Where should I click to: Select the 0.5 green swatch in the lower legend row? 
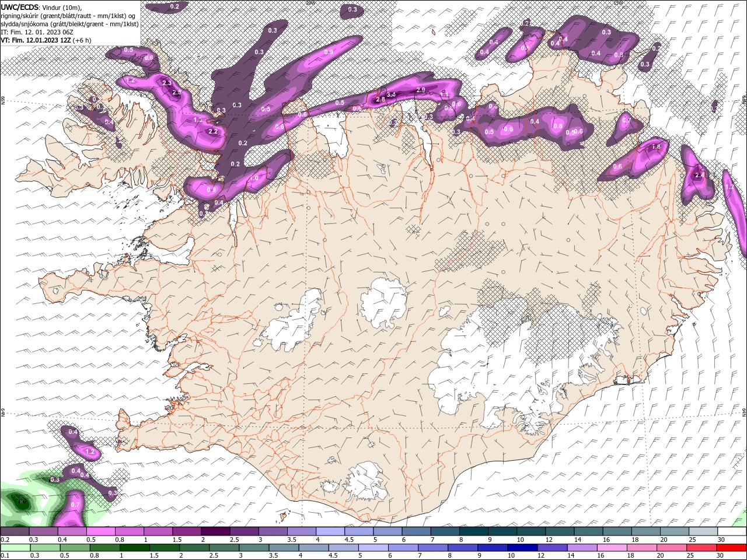(x=75, y=548)
